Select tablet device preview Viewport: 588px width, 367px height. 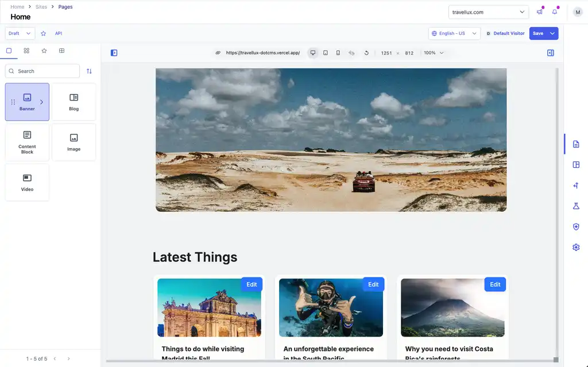coord(326,53)
